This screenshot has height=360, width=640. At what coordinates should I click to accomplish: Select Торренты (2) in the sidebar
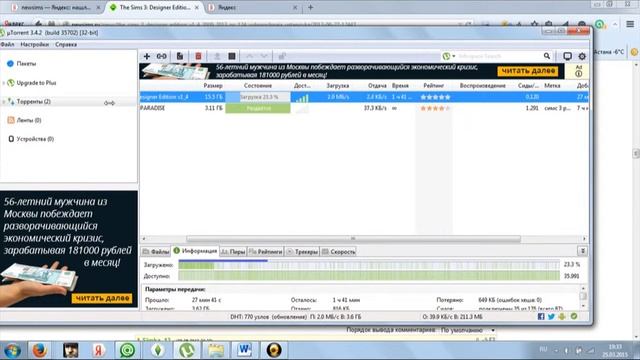[33, 102]
